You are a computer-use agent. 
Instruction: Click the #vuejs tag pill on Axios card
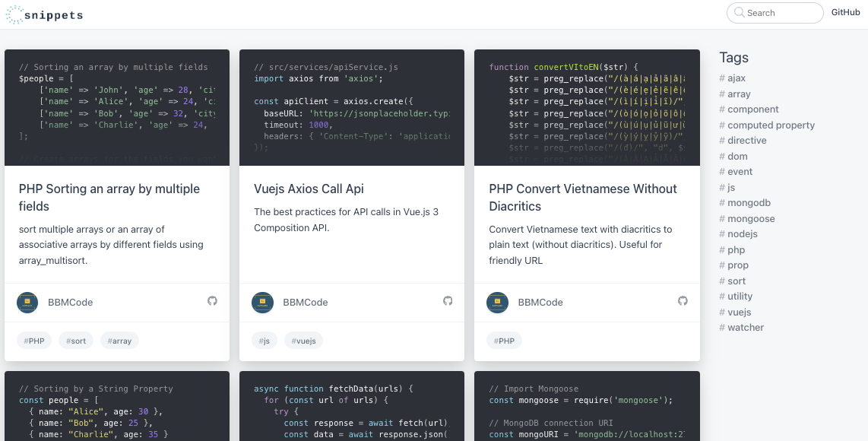pyautogui.click(x=303, y=340)
